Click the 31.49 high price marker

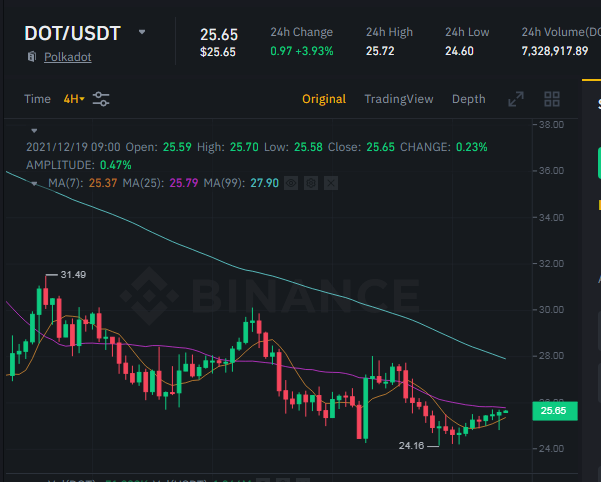[73, 275]
